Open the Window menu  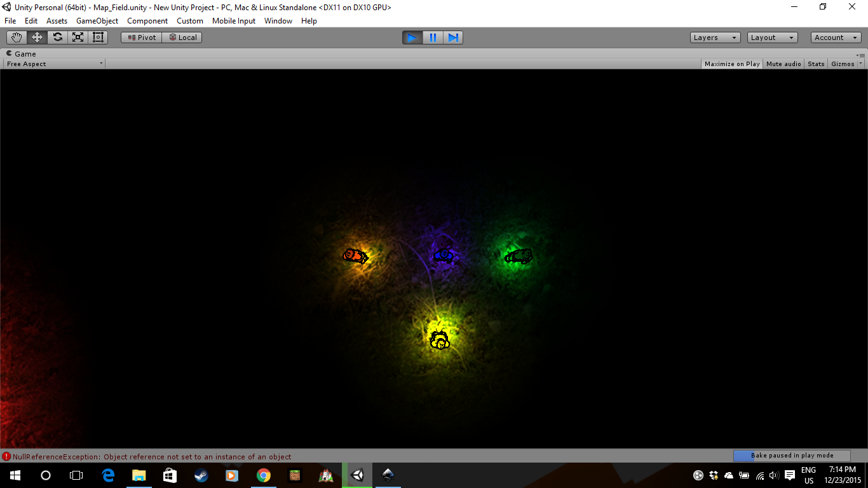tap(278, 21)
